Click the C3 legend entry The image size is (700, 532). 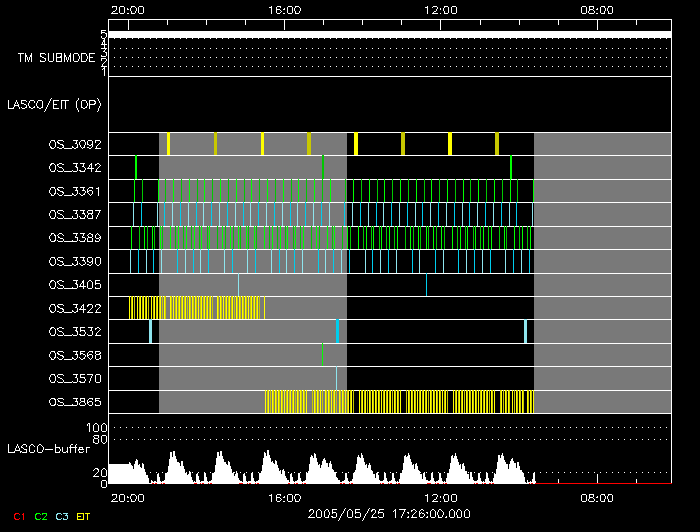(62, 516)
